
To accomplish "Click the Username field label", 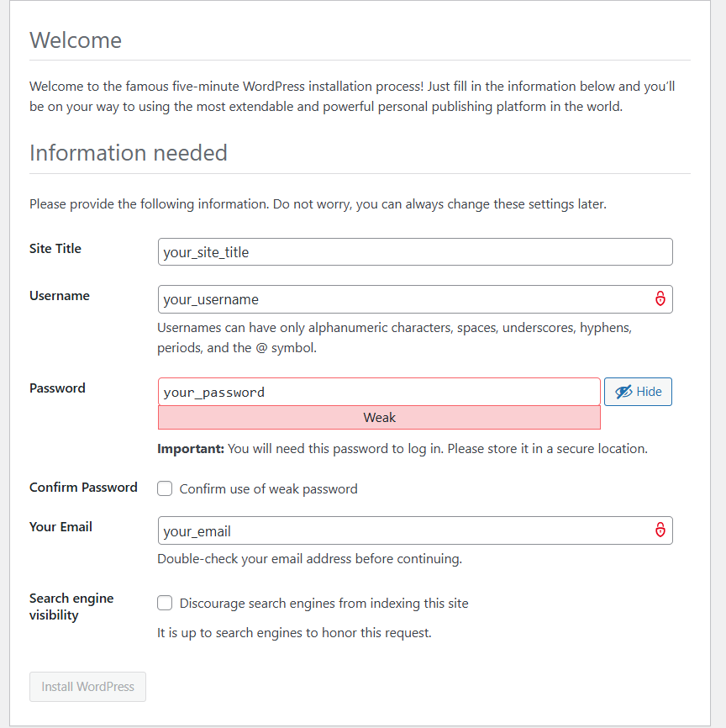I will click(59, 296).
